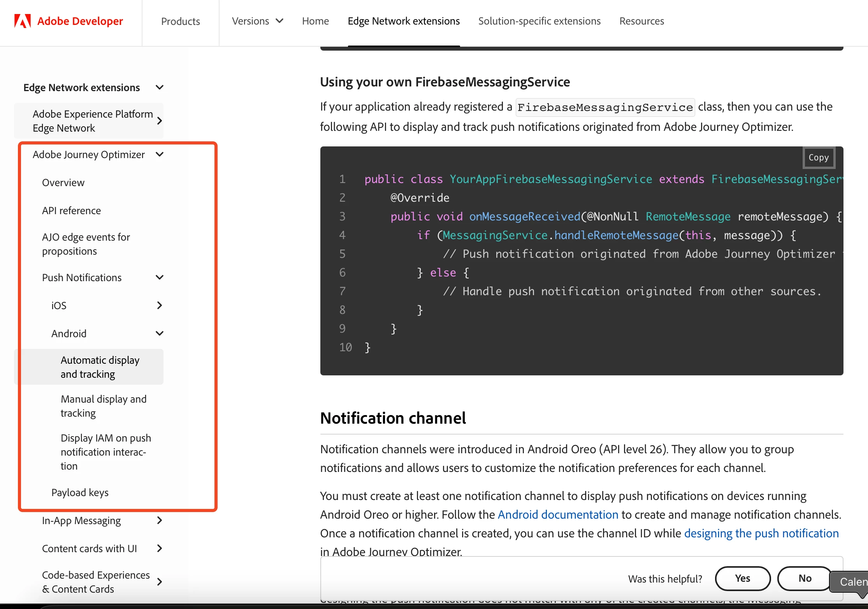Open the Versions dropdown menu

coord(257,21)
